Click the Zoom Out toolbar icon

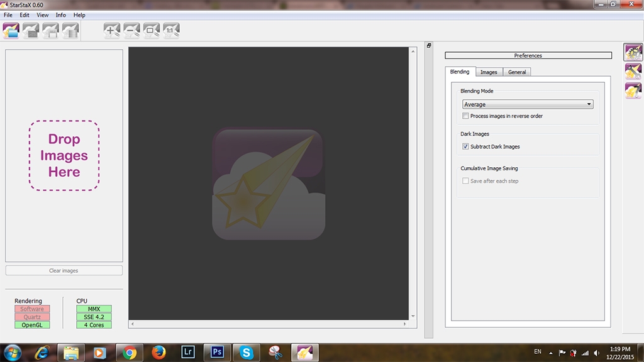click(131, 31)
